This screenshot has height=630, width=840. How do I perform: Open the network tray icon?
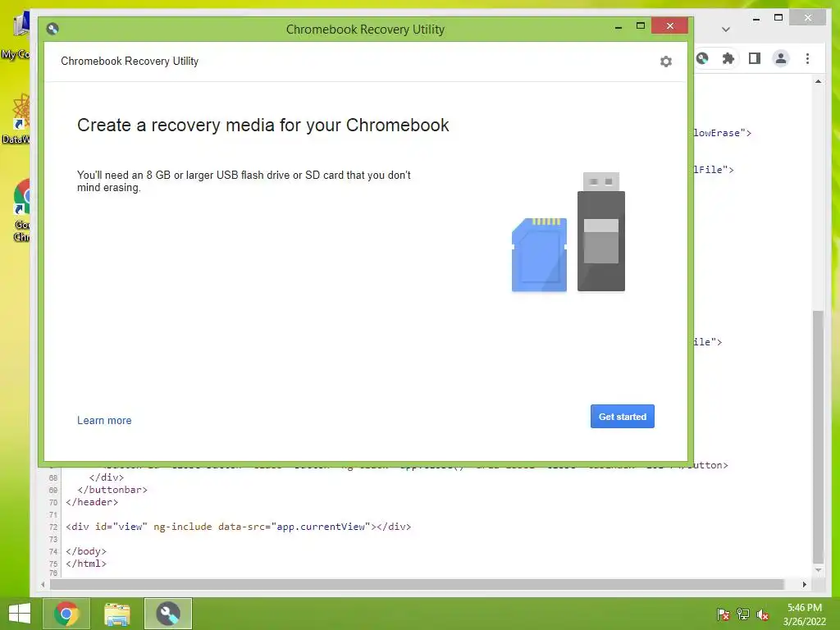pyautogui.click(x=742, y=614)
